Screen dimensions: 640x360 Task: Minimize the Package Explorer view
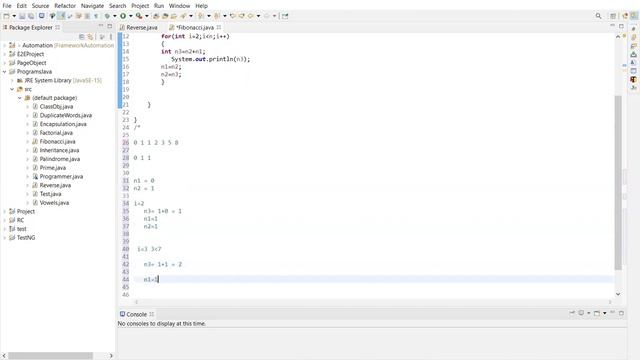tap(101, 26)
